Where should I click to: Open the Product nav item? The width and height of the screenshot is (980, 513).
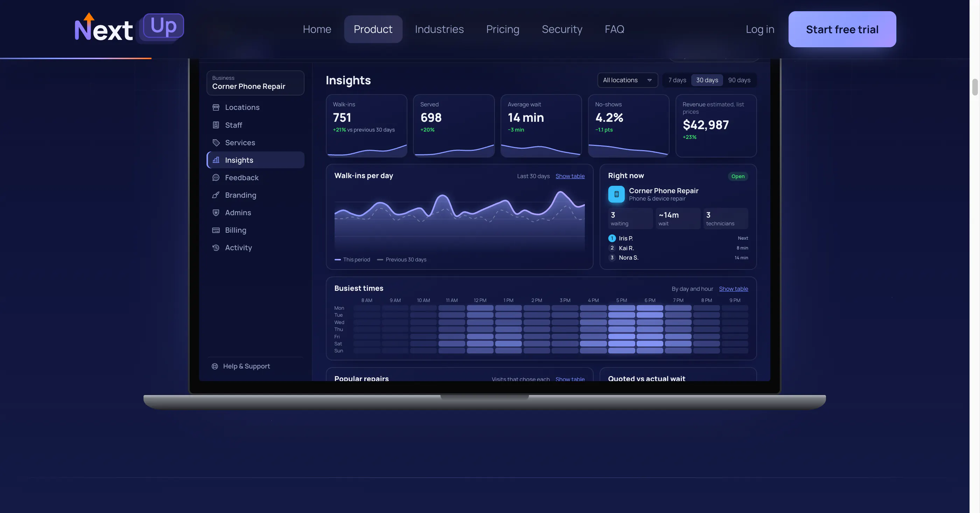(x=373, y=29)
